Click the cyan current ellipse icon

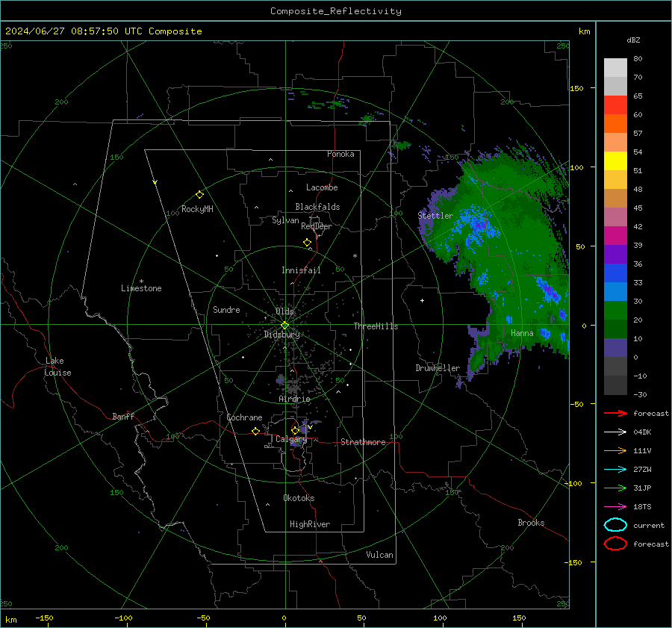pyautogui.click(x=615, y=525)
